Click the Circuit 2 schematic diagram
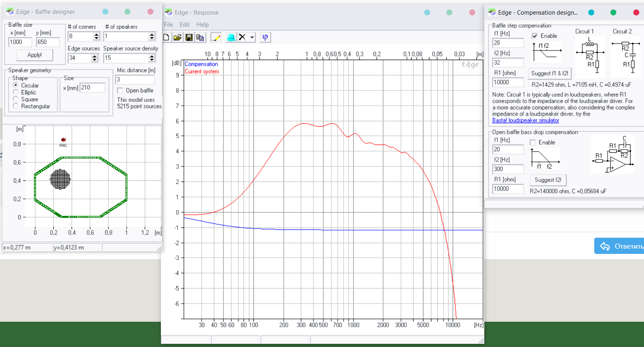This screenshot has width=644, height=347. (625, 56)
